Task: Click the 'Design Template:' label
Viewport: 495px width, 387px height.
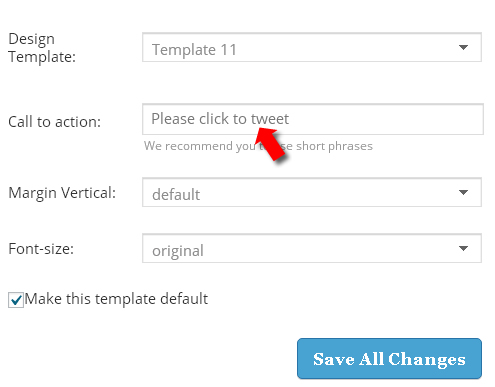Action: (42, 48)
